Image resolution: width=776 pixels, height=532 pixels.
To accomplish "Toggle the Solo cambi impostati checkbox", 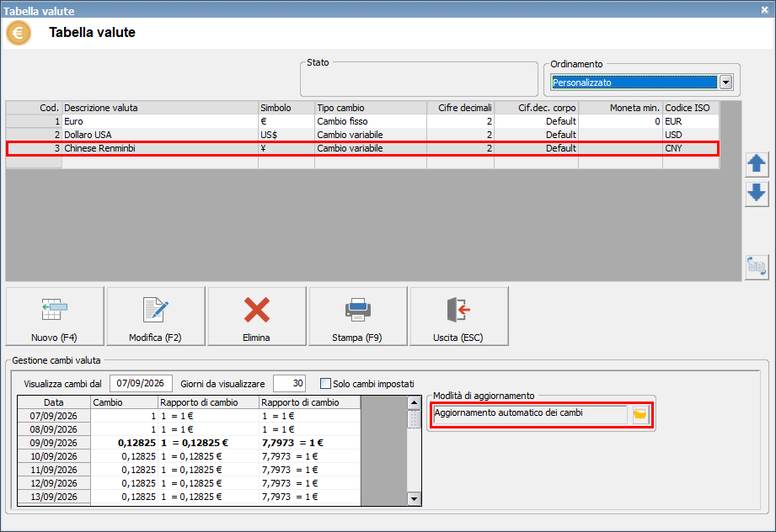I will [x=325, y=384].
